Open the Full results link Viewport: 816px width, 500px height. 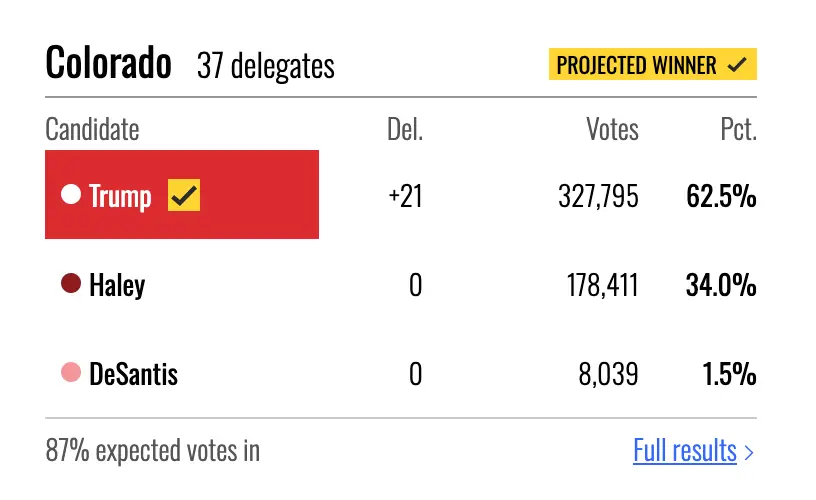685,450
